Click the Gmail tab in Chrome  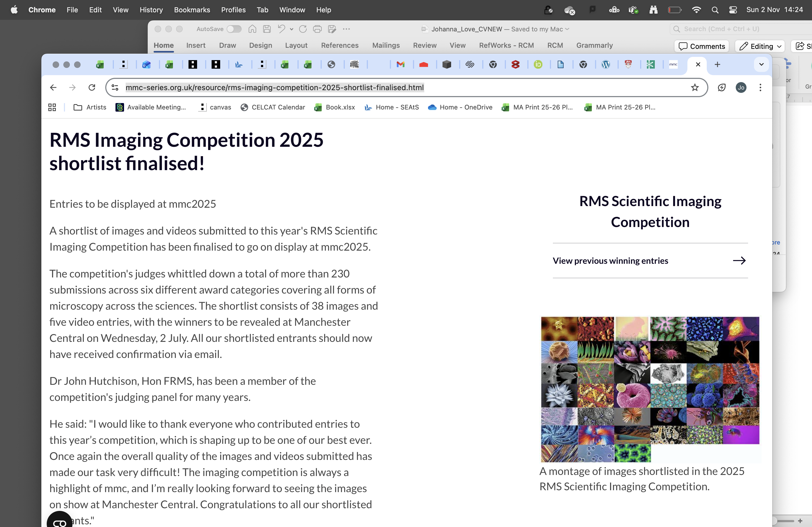pos(401,64)
